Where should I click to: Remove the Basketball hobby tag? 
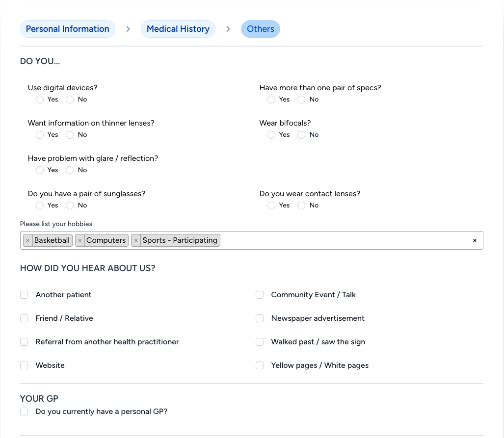pos(28,240)
